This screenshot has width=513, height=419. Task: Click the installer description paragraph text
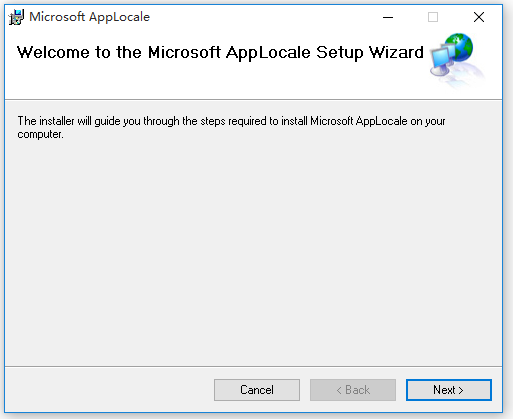(231, 127)
